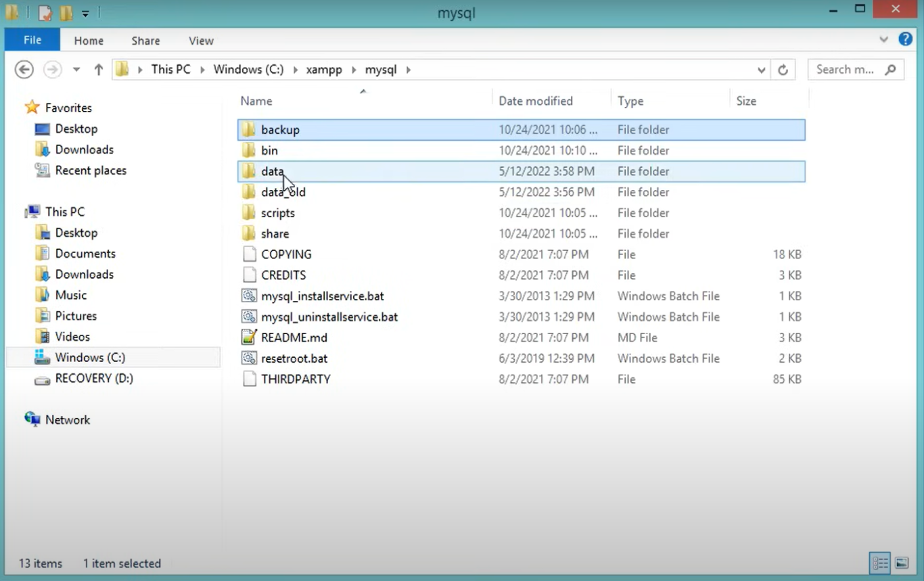This screenshot has height=581, width=924.
Task: Switch to large icons view
Action: 902,562
